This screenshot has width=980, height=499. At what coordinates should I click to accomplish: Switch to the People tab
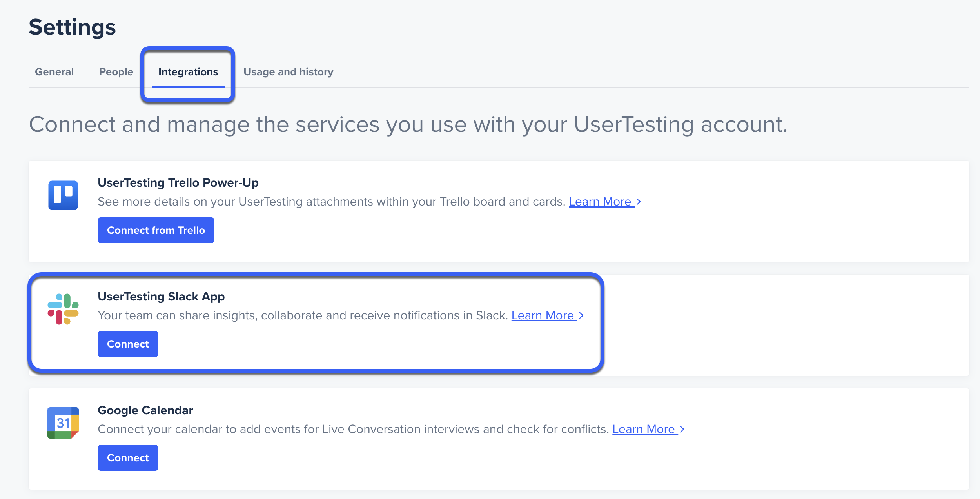[x=116, y=72]
